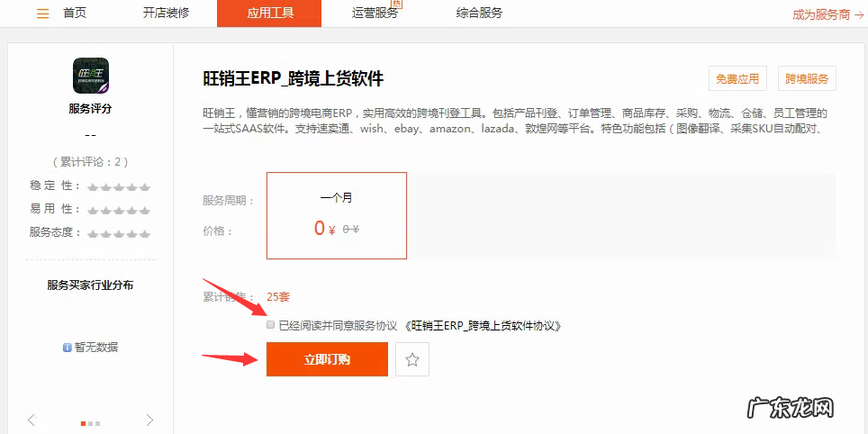Viewport: 868px width, 434px height.
Task: Click the 服务态度 star rating
Action: tap(119, 233)
